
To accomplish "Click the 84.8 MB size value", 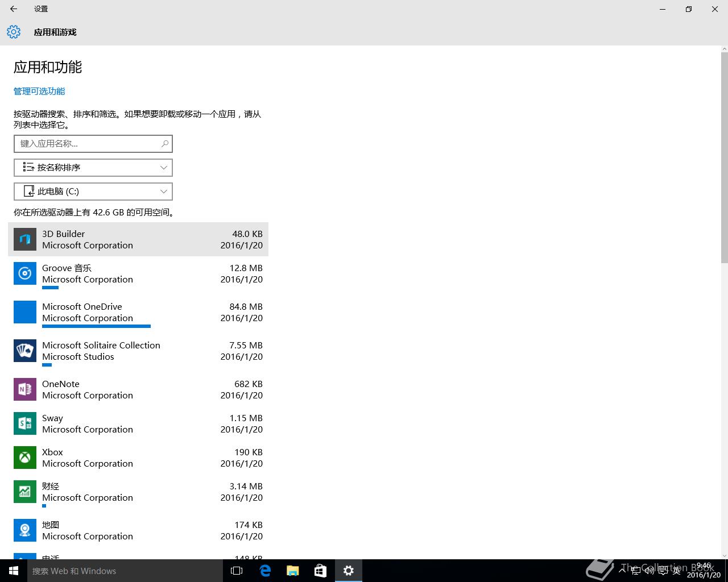I will coord(246,306).
